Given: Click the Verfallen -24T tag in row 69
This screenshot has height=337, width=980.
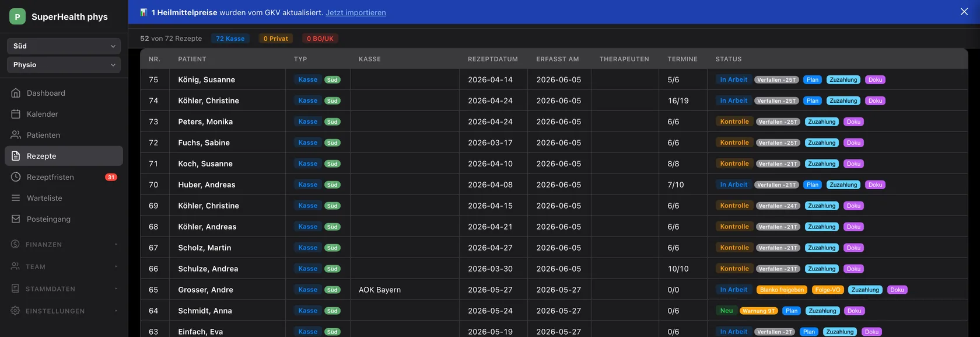Looking at the screenshot, I should [778, 206].
